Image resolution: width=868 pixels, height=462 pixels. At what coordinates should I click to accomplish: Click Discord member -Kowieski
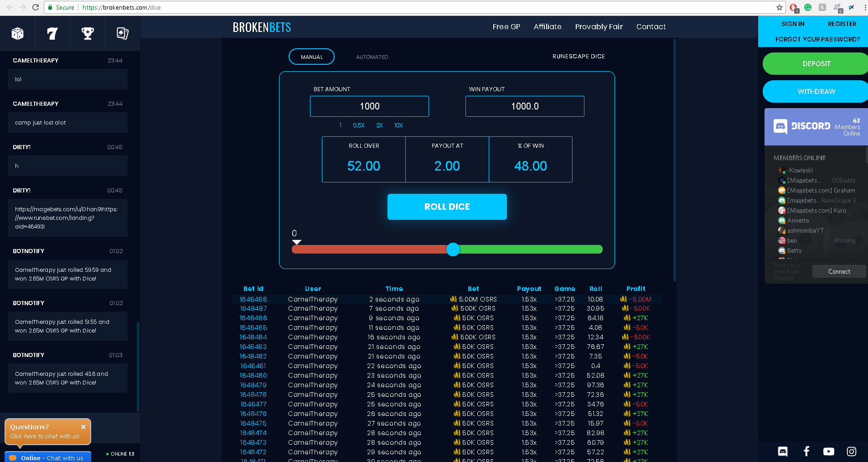(800, 171)
